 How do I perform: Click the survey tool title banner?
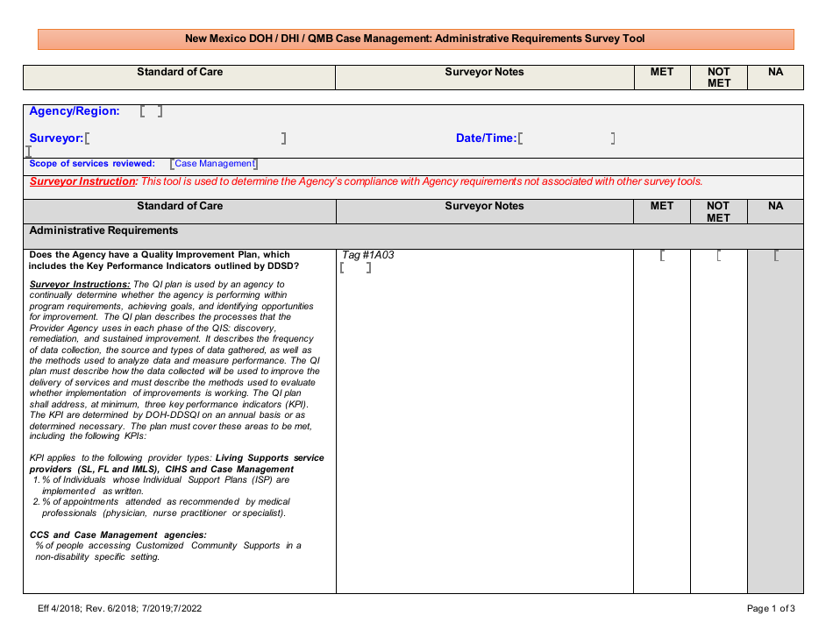[x=416, y=39]
